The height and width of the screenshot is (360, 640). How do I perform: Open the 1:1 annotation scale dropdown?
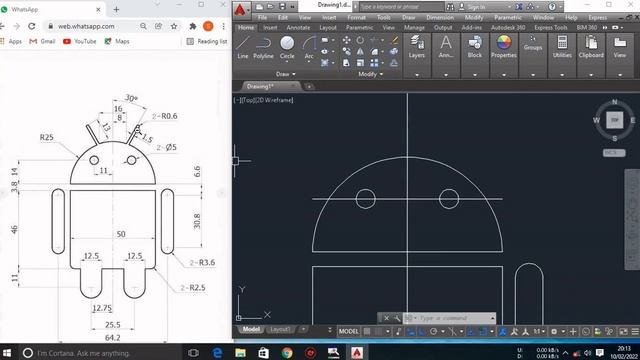[539, 331]
